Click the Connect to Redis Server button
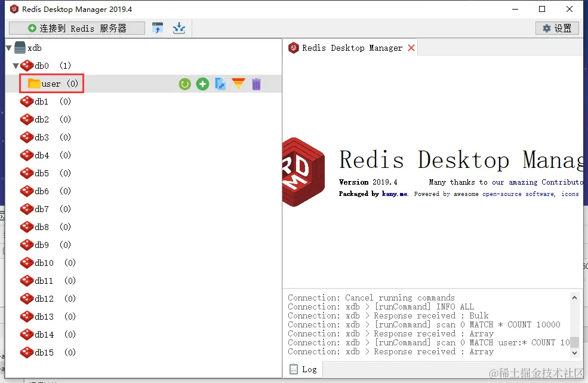Screen dimensions: 588x383 tap(77, 28)
